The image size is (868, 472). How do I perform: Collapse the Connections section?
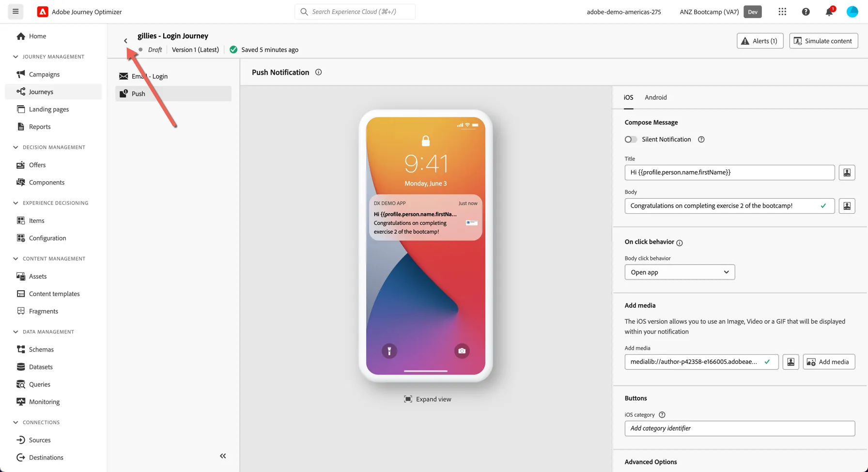pyautogui.click(x=15, y=423)
